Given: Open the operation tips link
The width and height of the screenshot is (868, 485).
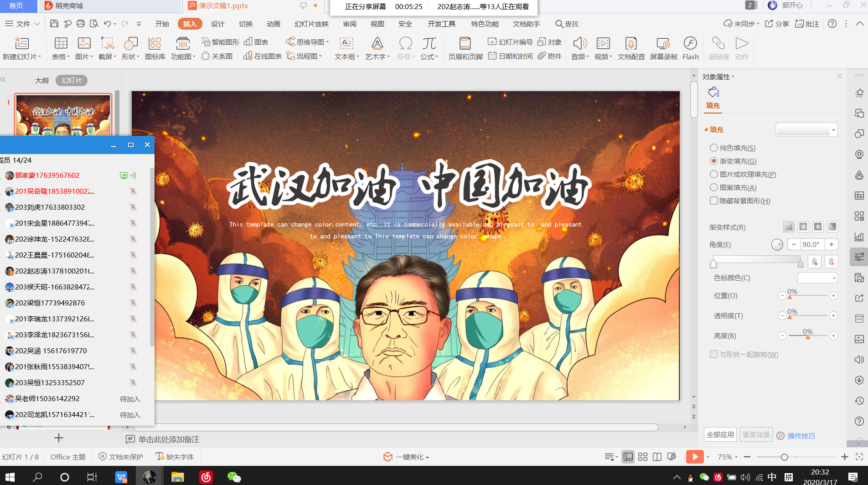Looking at the screenshot, I should [x=801, y=436].
